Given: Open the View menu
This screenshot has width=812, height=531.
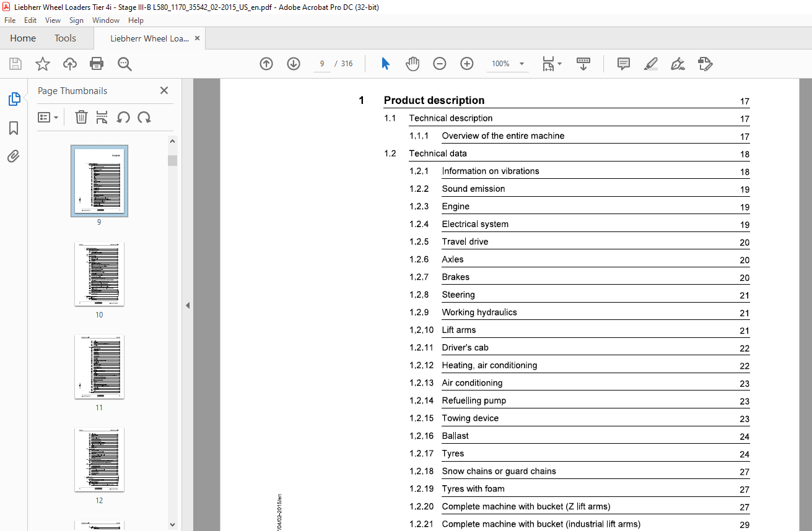Looking at the screenshot, I should tap(53, 20).
